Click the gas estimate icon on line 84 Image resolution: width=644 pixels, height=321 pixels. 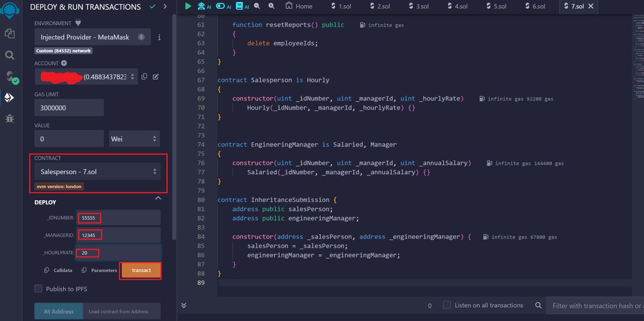[486, 237]
